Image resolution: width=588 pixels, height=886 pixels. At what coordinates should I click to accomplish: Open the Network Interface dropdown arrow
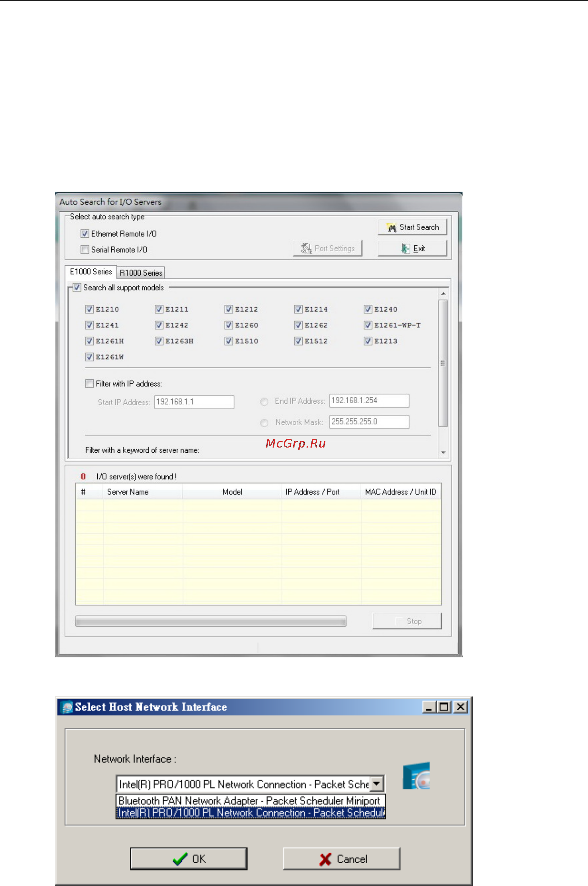377,784
